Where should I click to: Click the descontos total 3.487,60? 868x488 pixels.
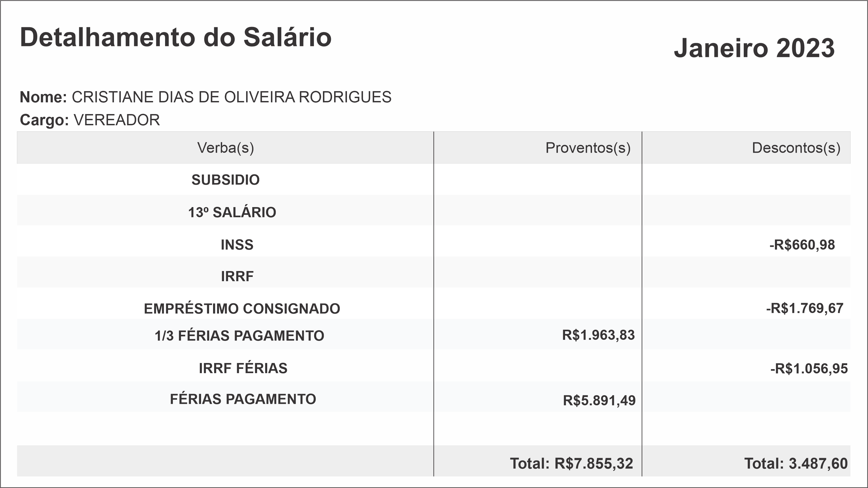(818, 463)
